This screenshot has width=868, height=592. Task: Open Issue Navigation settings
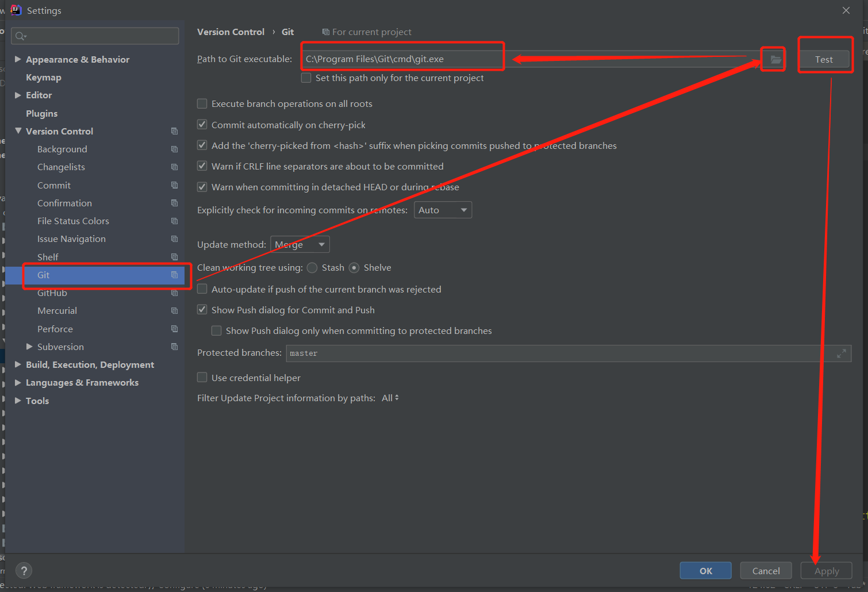[x=71, y=239]
